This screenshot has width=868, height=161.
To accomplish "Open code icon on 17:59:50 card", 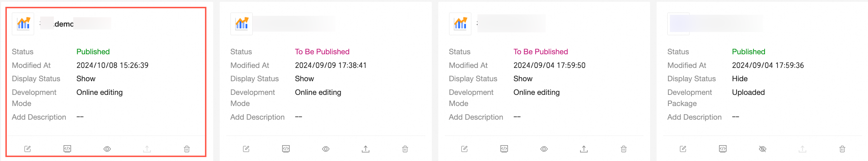I will click(504, 149).
